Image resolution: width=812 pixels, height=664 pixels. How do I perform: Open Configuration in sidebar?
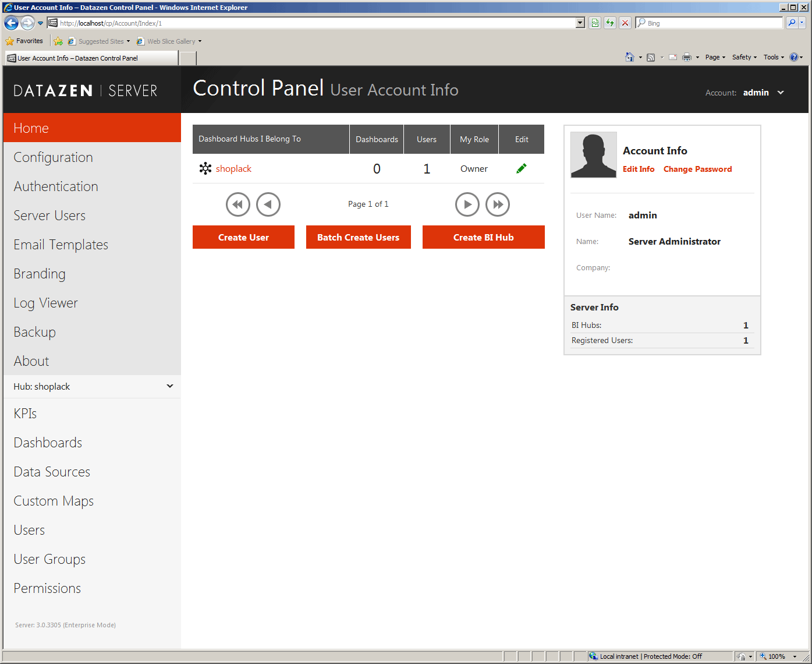pos(92,157)
